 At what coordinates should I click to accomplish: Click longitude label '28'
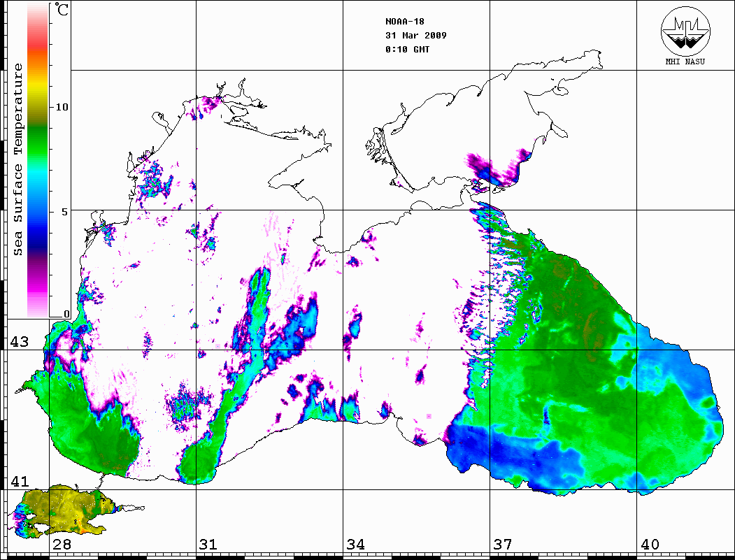pyautogui.click(x=62, y=545)
